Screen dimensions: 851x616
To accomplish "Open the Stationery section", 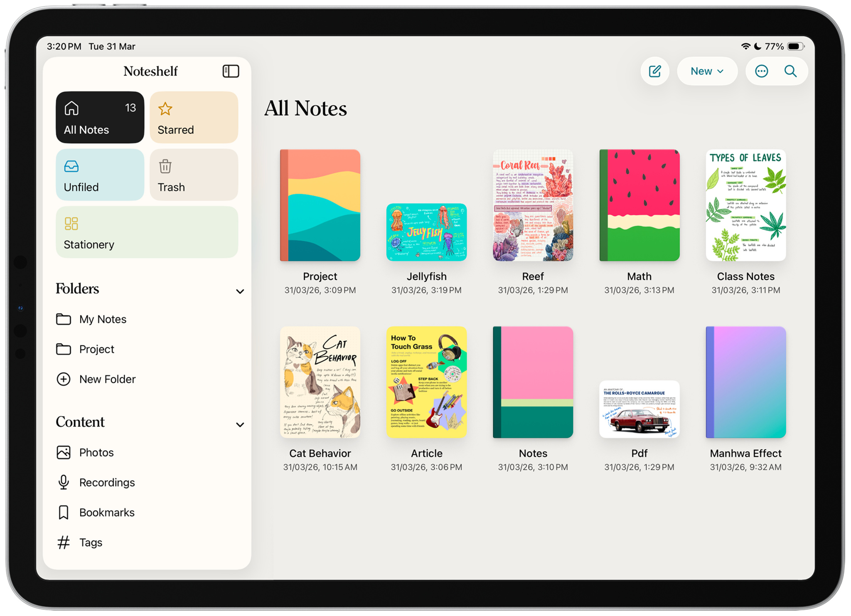I will (x=147, y=232).
